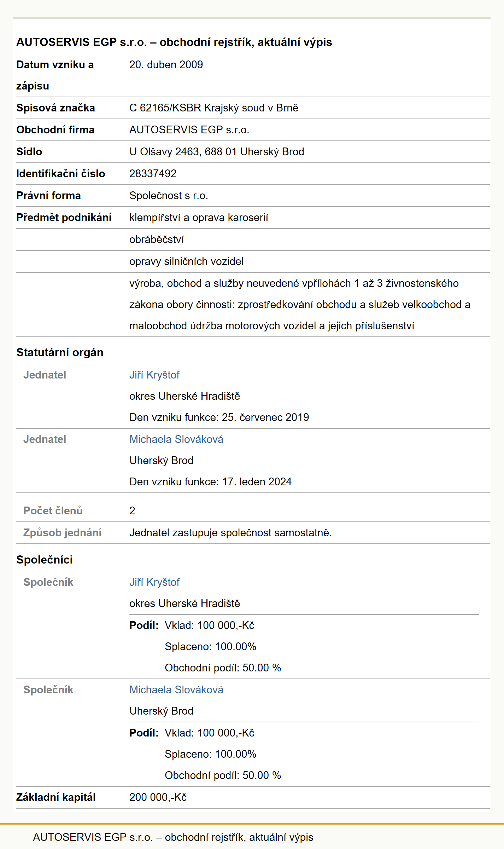Click the page heading AUTOSERVIS EGP s.r.o. – obchodní rejstřík
The height and width of the screenshot is (849, 504).
coord(174,42)
